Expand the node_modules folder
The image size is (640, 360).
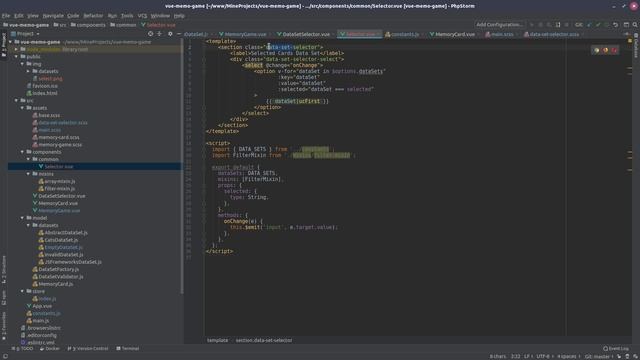coord(17,49)
